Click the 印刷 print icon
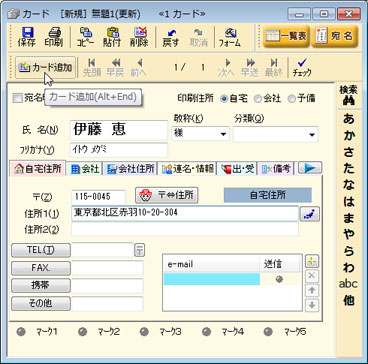 click(x=53, y=37)
